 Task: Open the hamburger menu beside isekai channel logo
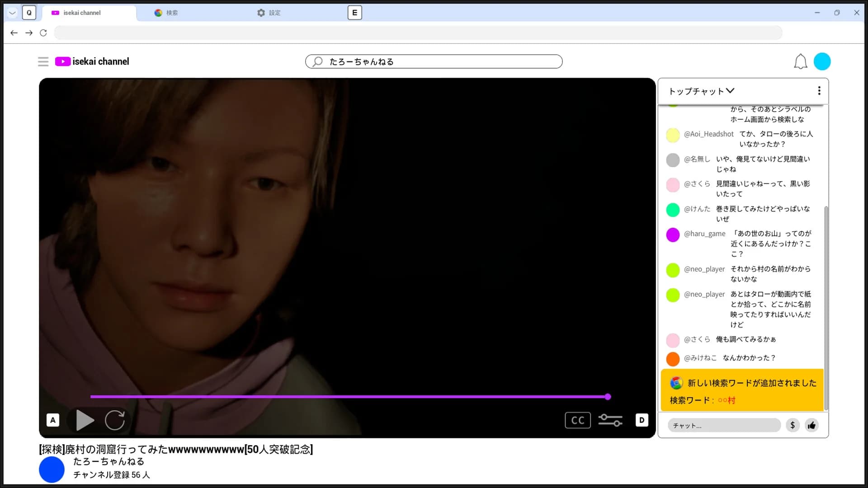click(43, 61)
